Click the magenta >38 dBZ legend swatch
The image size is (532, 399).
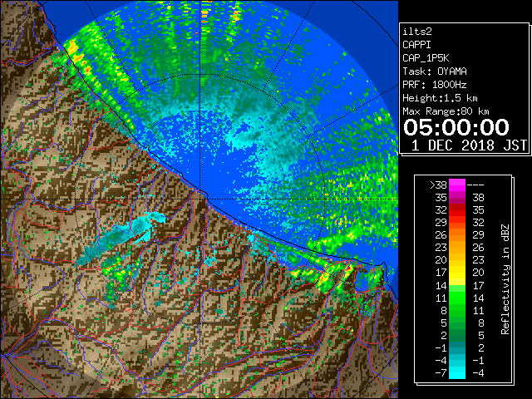click(x=457, y=185)
